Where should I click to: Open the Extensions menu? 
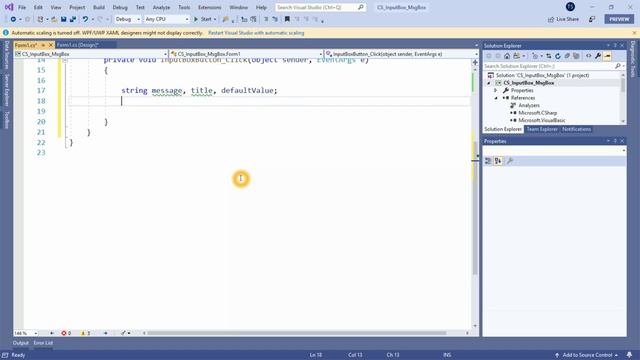coord(209,7)
